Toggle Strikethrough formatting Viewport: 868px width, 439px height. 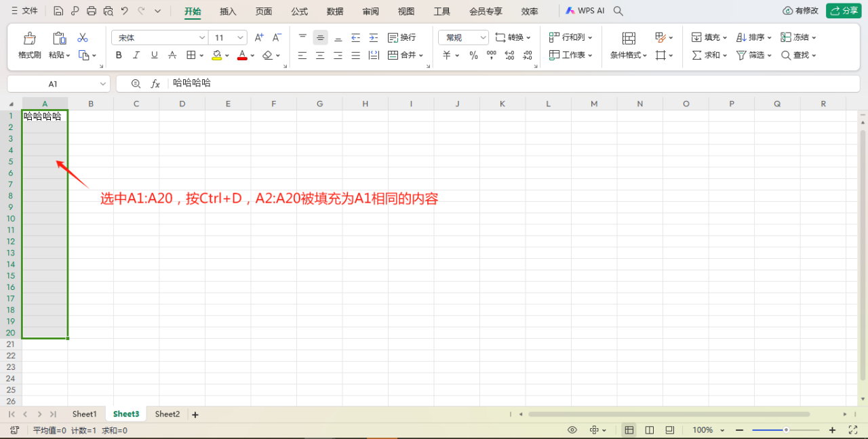[172, 55]
